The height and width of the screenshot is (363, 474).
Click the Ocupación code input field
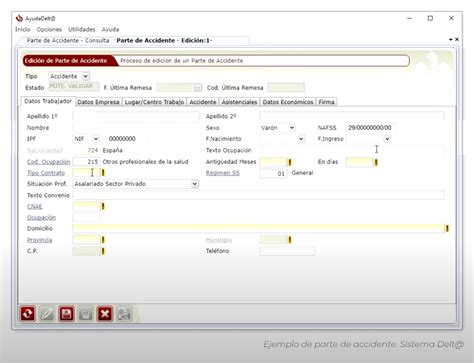point(86,217)
